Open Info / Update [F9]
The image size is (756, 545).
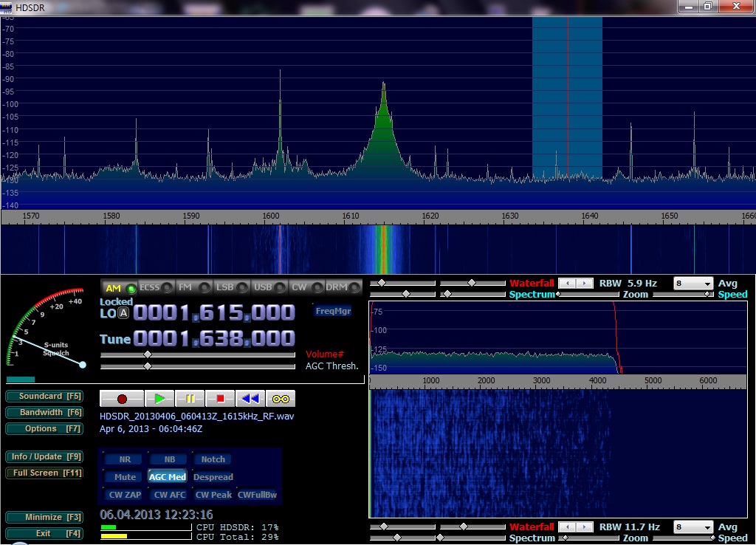[x=44, y=456]
